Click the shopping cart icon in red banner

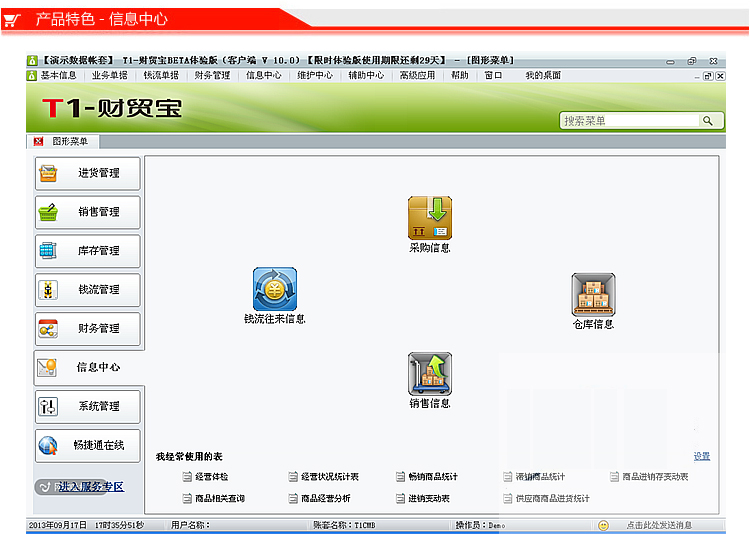point(12,19)
